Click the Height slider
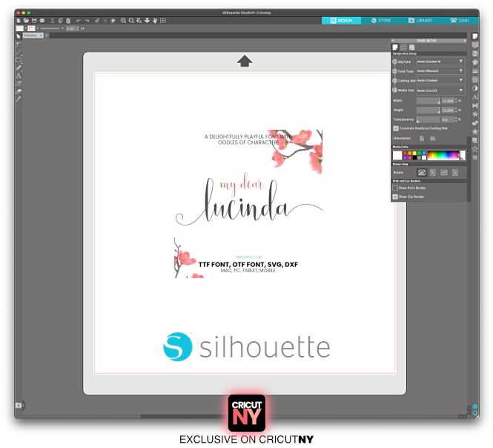This screenshot has width=493, height=448. 429,110
